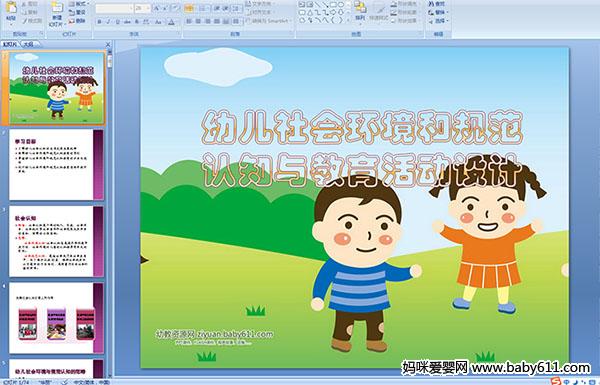Expand the Select (选择) dropdown in Editing group
Image resolution: width=600 pixels, height=385 pixels.
(439, 21)
